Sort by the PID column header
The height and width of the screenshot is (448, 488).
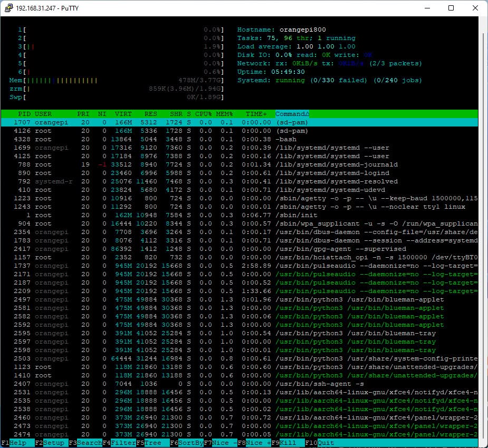tap(24, 114)
